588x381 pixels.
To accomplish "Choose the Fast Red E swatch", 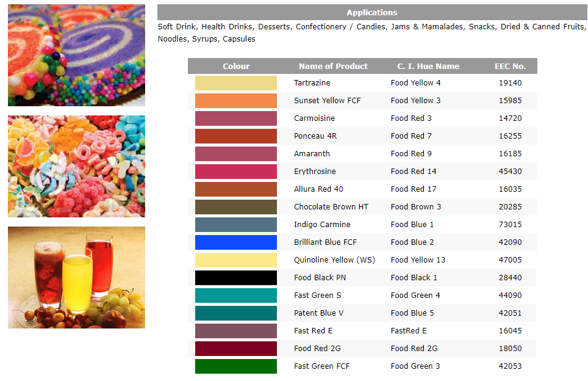I will 236,331.
